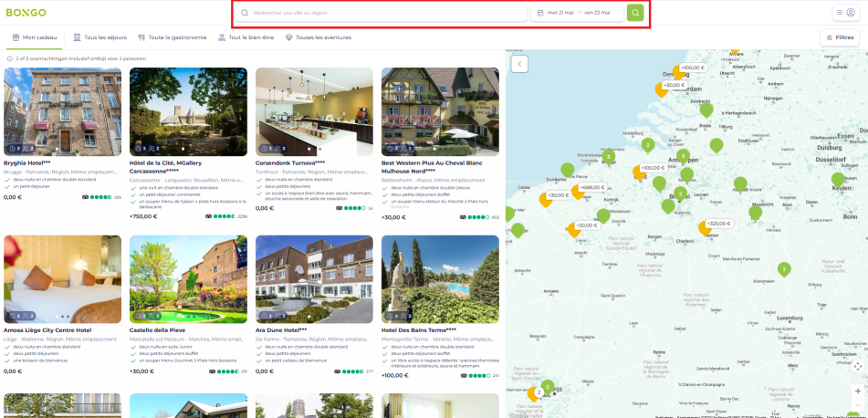Click the +688,00 € map marker
This screenshot has height=418, width=868.
(592, 187)
